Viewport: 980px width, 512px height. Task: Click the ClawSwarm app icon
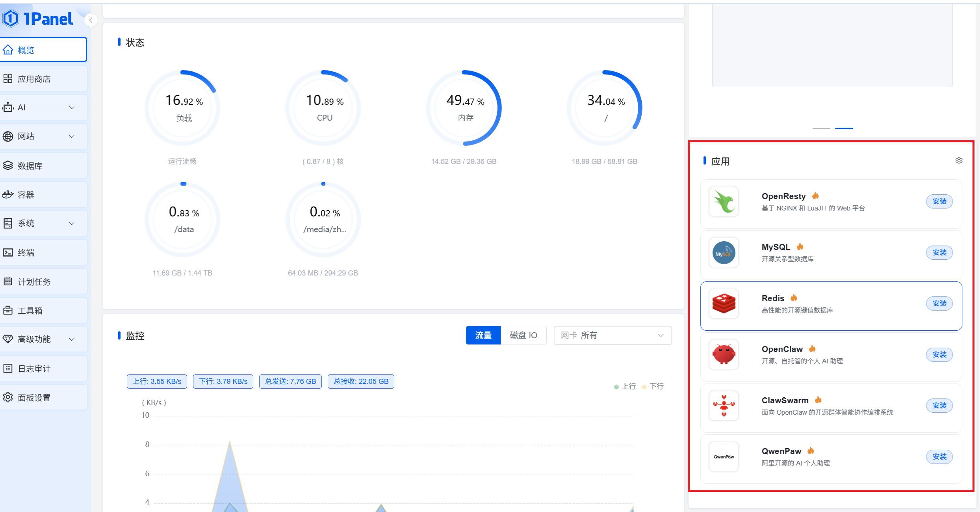[724, 406]
